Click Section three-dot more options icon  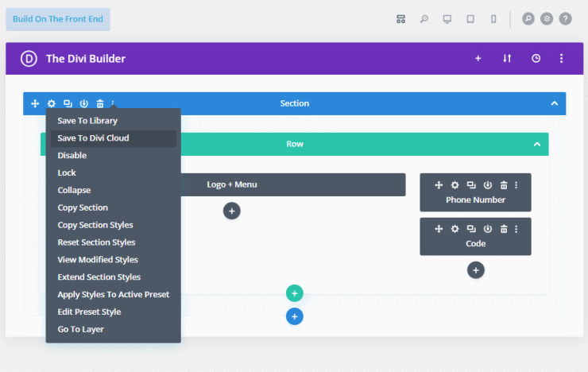click(x=113, y=103)
